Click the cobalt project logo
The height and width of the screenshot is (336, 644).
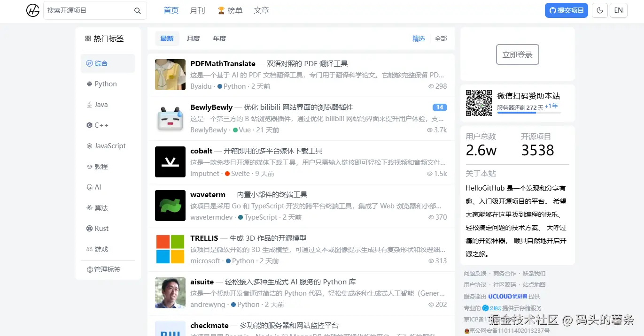(x=170, y=162)
